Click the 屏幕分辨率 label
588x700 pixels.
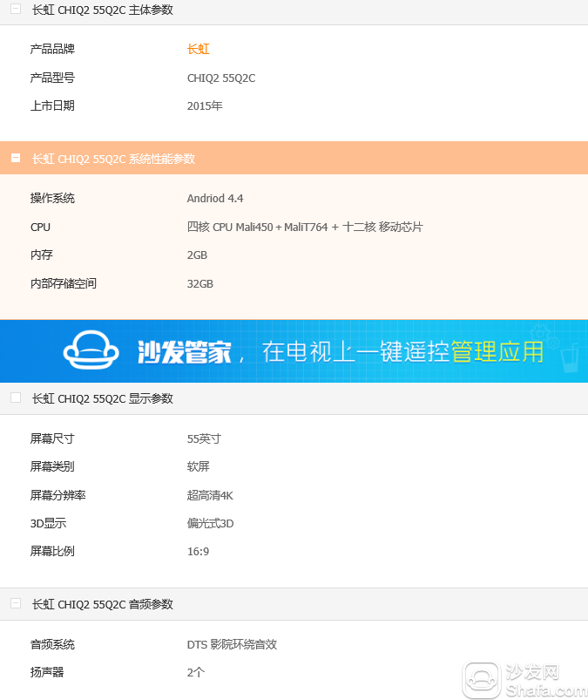click(x=57, y=495)
